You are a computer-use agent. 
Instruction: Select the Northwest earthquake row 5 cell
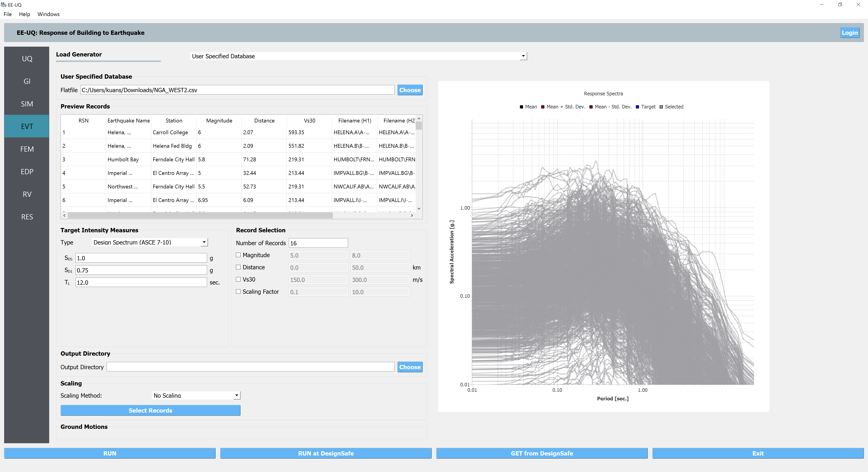128,186
